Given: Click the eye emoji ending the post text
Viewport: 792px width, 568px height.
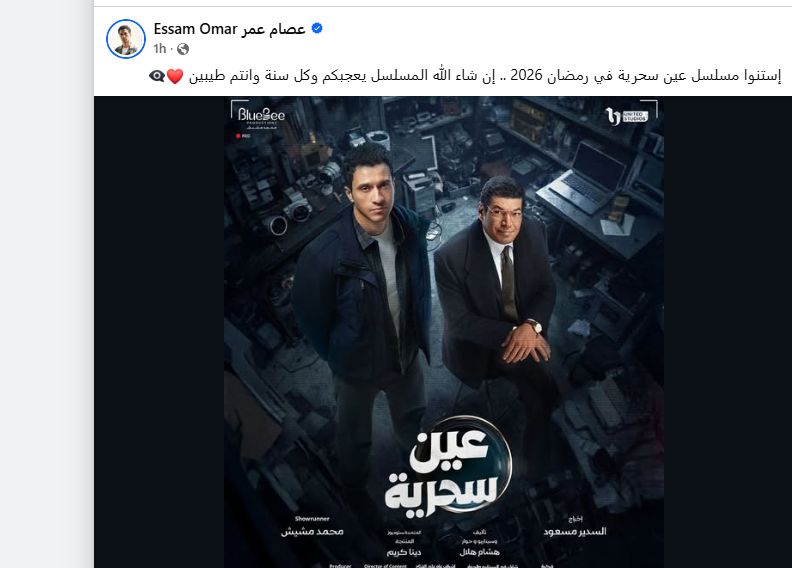Looking at the screenshot, I should click(x=157, y=76).
